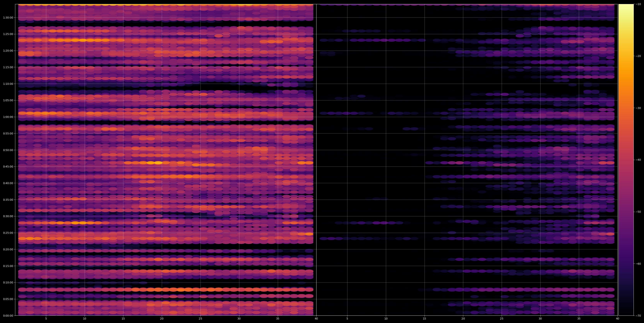The height and width of the screenshot is (323, 644).
Task: Select the −20 colorbar tick label
Action: click(x=638, y=56)
